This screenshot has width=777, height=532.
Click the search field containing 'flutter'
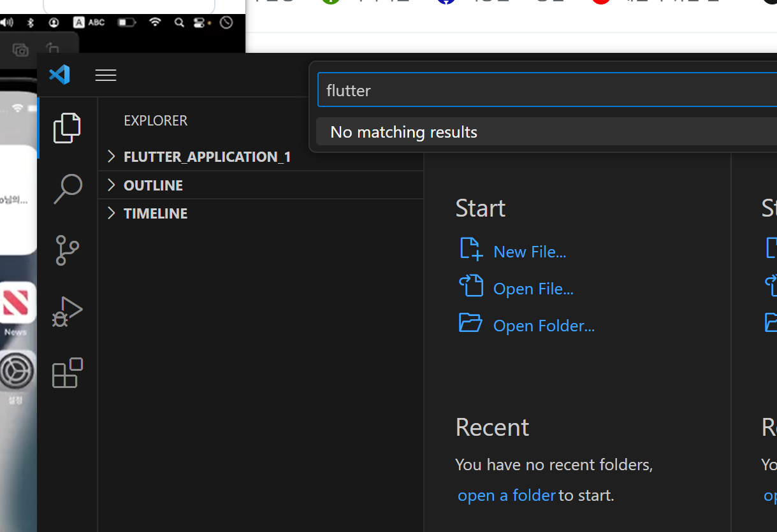click(547, 90)
